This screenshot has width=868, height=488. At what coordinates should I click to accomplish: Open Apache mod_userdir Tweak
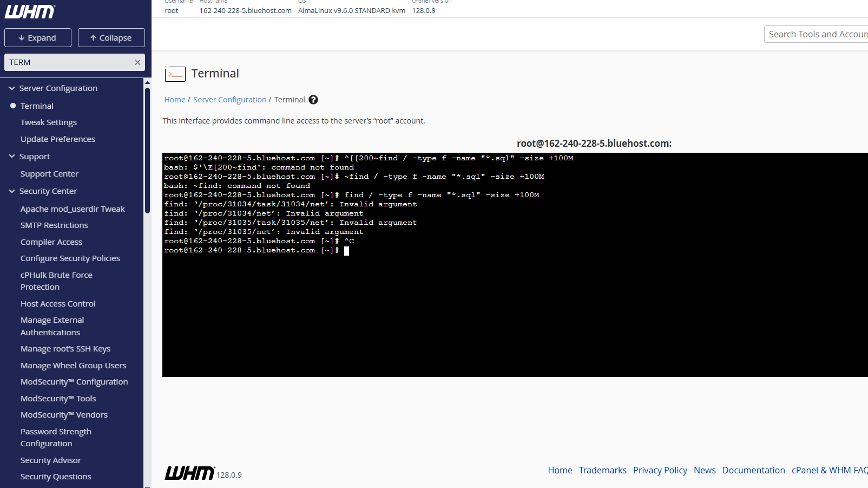click(73, 209)
